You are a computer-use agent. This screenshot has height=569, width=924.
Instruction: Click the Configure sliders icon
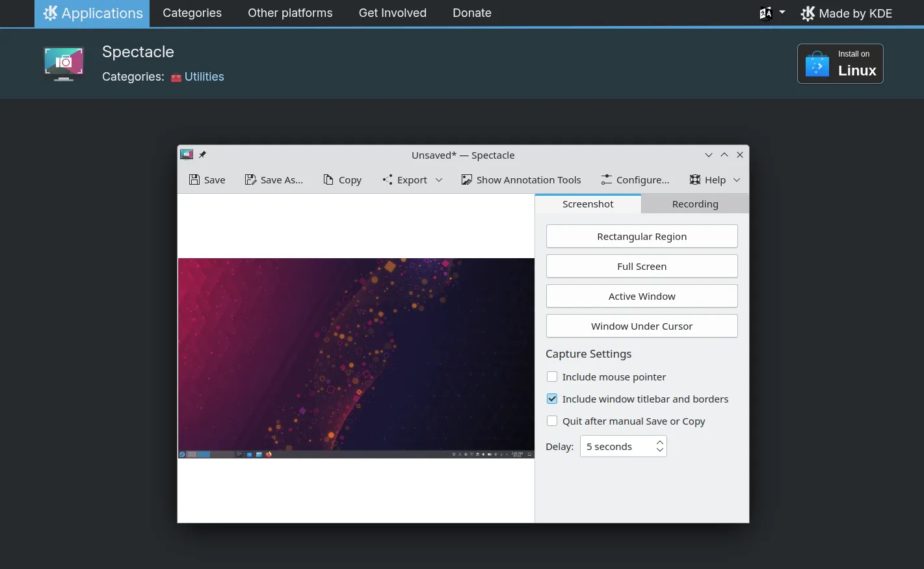click(606, 180)
